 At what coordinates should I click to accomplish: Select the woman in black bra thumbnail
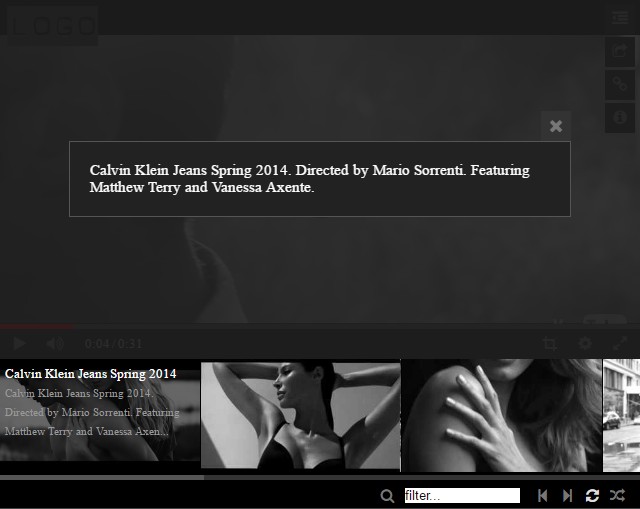tap(301, 416)
